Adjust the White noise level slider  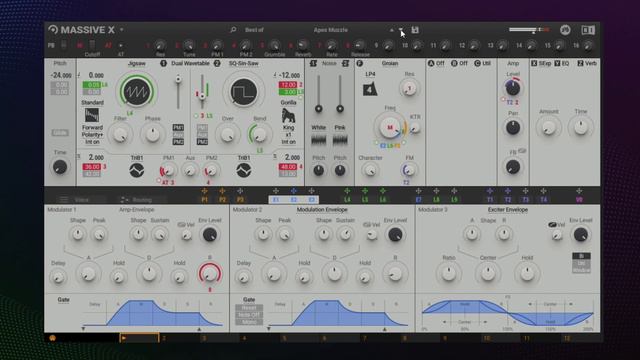point(318,93)
